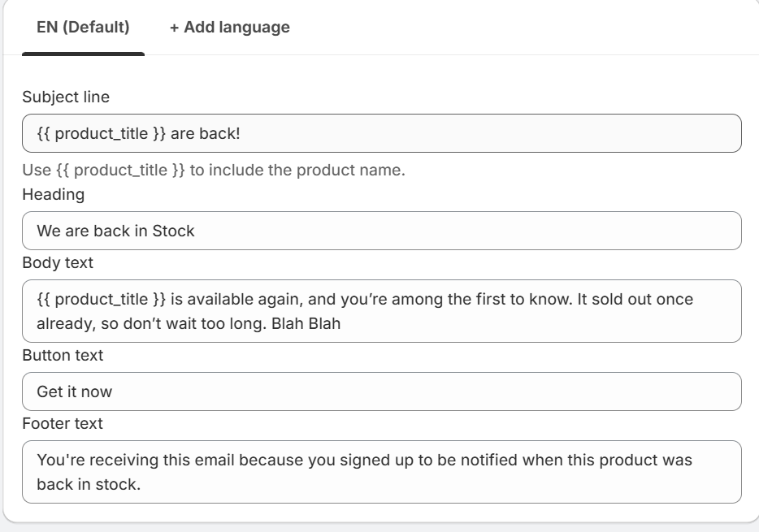Click the Heading field label
759x532 pixels.
(54, 194)
